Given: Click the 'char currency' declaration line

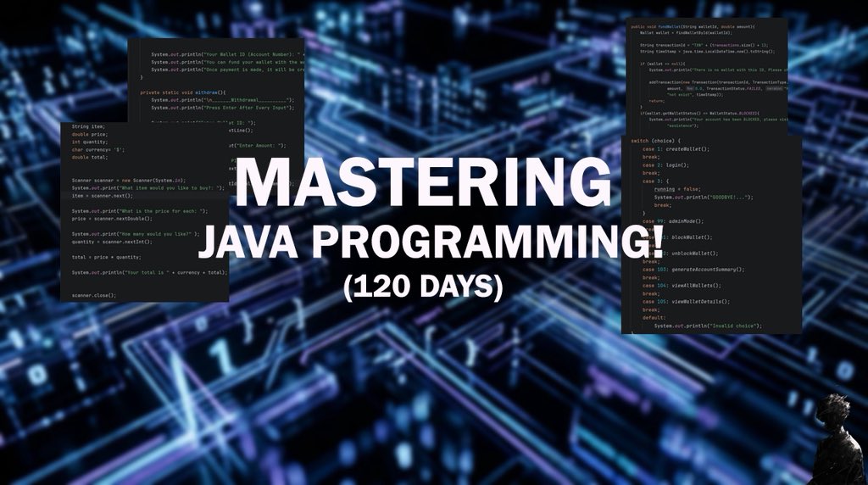Looking at the screenshot, I should 98,149.
